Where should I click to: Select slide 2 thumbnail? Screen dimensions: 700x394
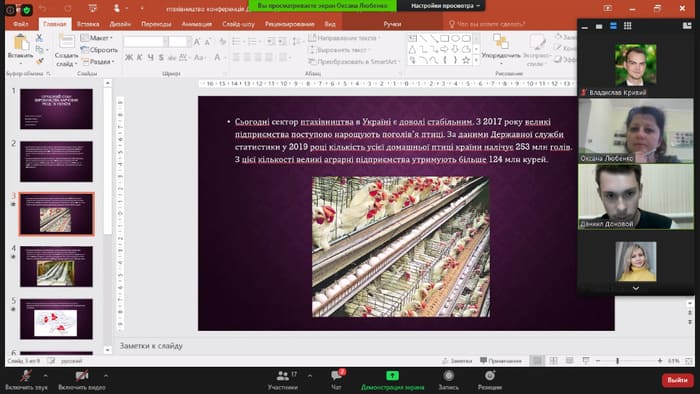tap(56, 161)
